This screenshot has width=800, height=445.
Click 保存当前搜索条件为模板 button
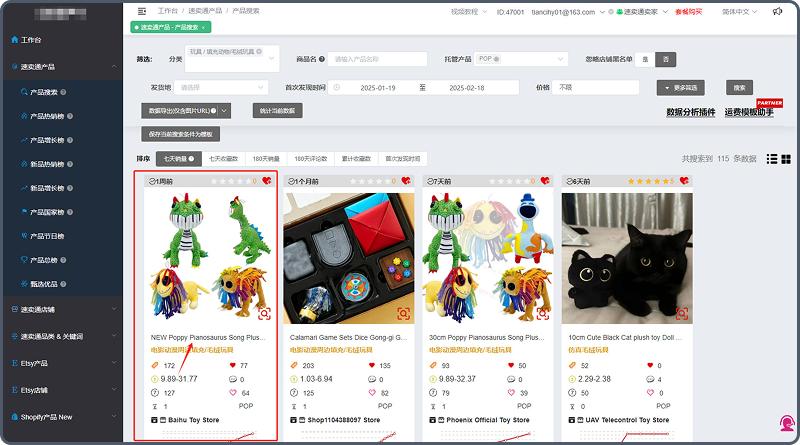click(181, 134)
